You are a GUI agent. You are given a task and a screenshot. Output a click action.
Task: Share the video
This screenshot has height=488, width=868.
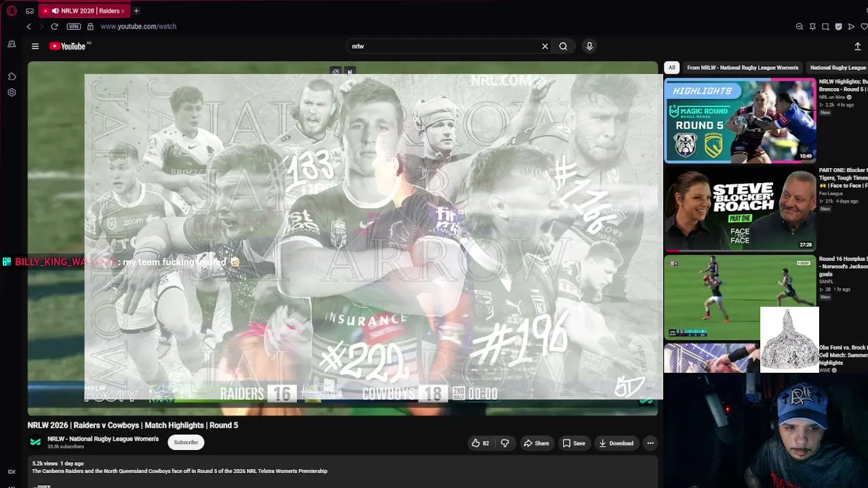pyautogui.click(x=536, y=443)
